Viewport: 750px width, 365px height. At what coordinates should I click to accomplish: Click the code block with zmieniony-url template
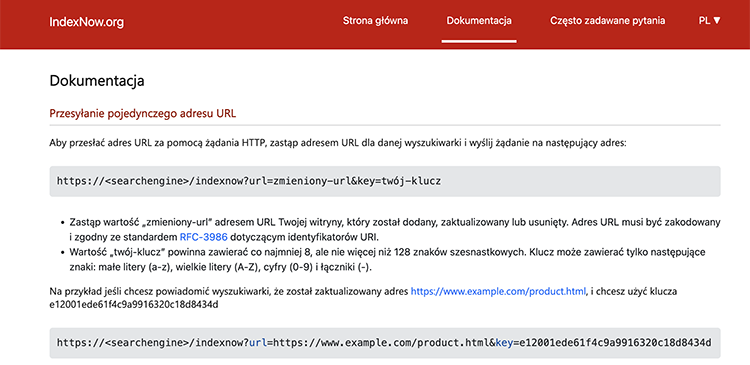pos(385,181)
